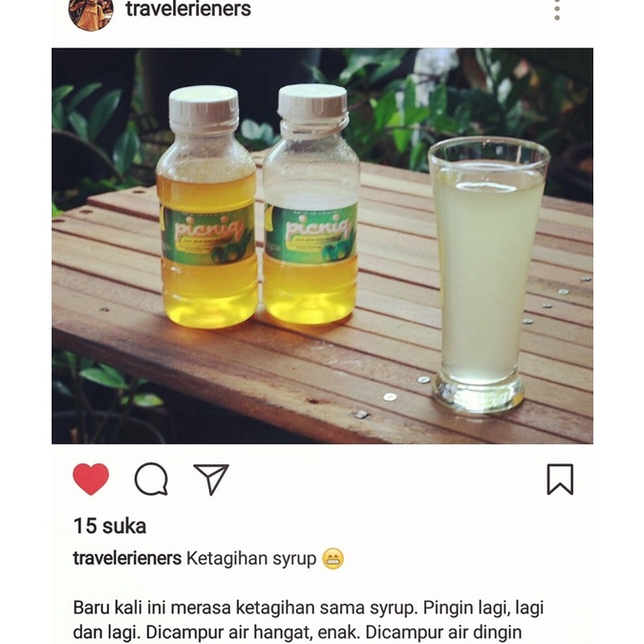Share the post with the paper plane icon

211,480
